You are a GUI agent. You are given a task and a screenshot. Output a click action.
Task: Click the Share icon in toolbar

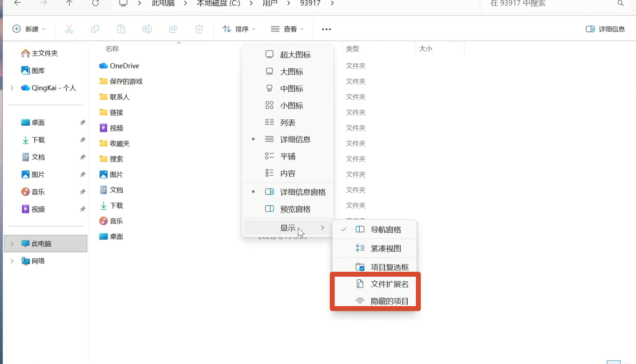point(173,29)
